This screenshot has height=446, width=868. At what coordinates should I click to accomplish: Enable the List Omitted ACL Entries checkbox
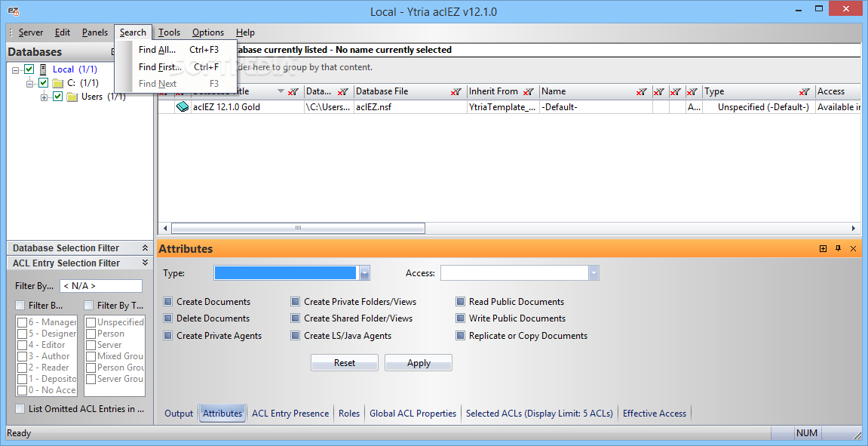pos(20,409)
